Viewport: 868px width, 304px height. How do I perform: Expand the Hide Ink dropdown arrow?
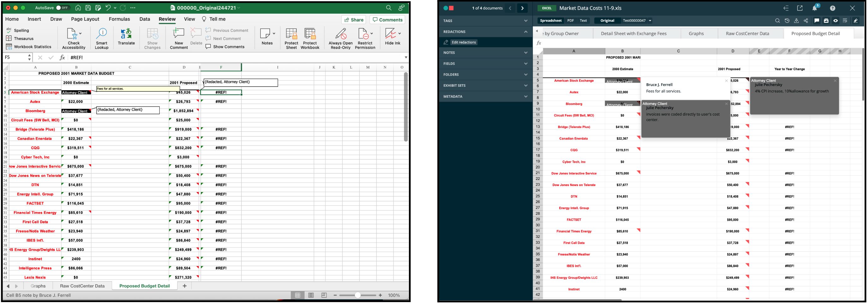click(x=400, y=34)
